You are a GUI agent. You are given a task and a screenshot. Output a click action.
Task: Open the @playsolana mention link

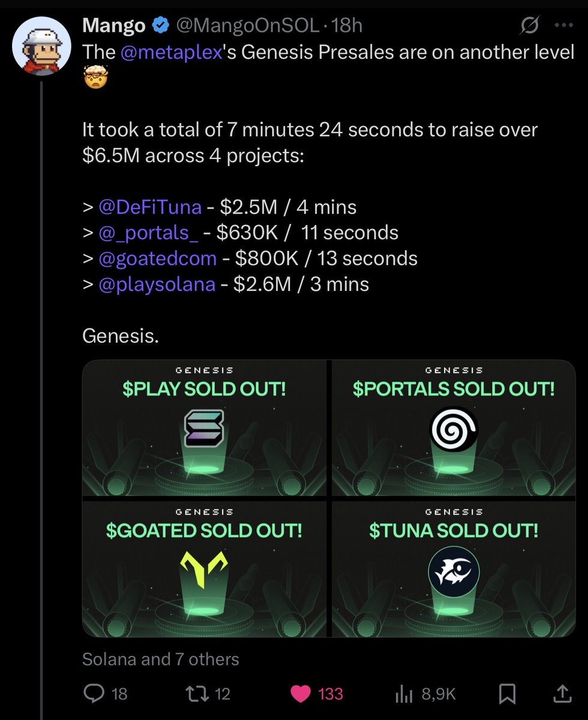click(155, 284)
